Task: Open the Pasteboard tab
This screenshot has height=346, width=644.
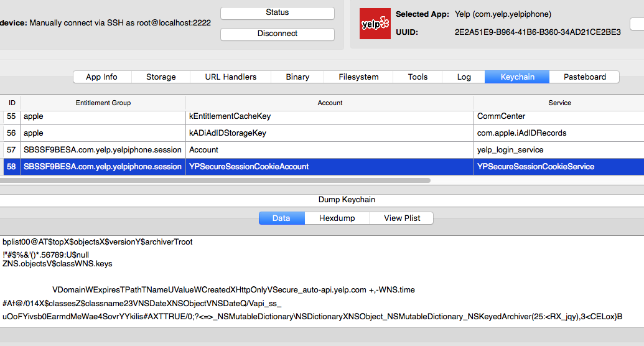Action: [584, 77]
